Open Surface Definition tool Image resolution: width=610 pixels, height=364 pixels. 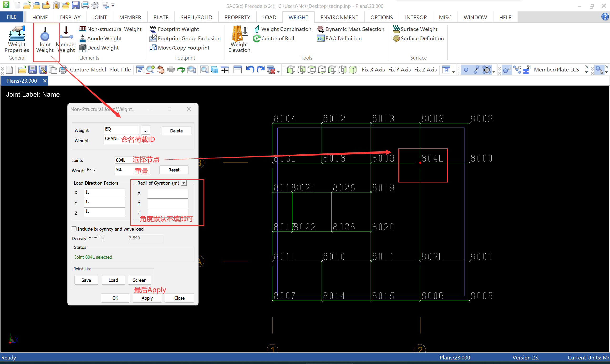418,39
